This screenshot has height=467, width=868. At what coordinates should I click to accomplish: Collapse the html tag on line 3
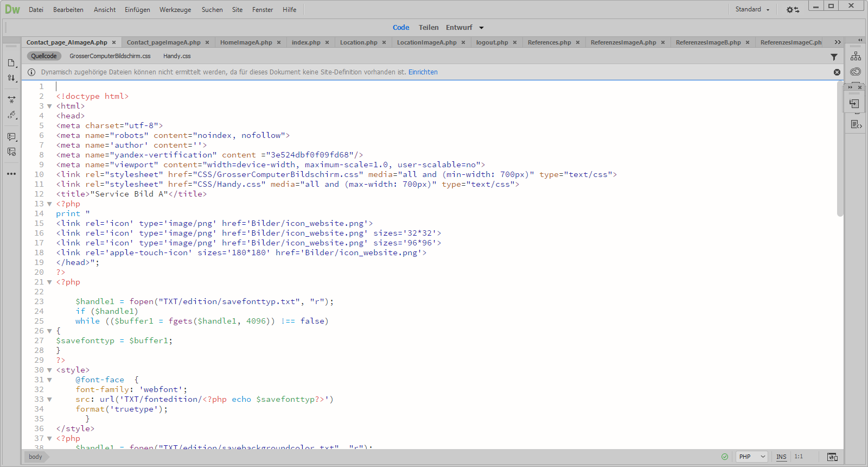pos(49,106)
